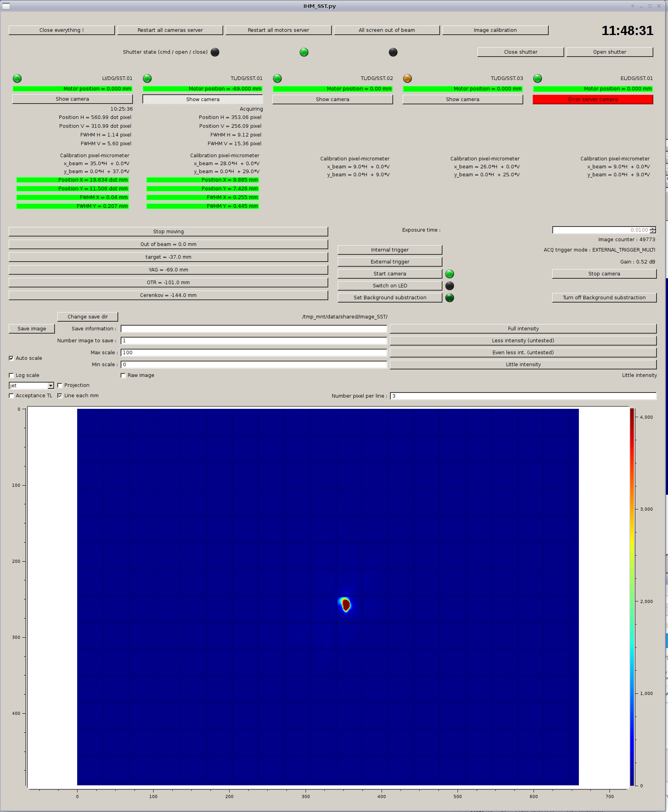Screen dimensions: 668x812
Task: Show camera for TL/DG/SST.02
Action: pyautogui.click(x=333, y=100)
